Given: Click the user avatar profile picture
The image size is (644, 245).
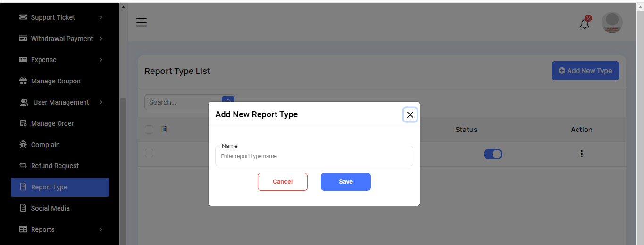Looking at the screenshot, I should pyautogui.click(x=612, y=23).
